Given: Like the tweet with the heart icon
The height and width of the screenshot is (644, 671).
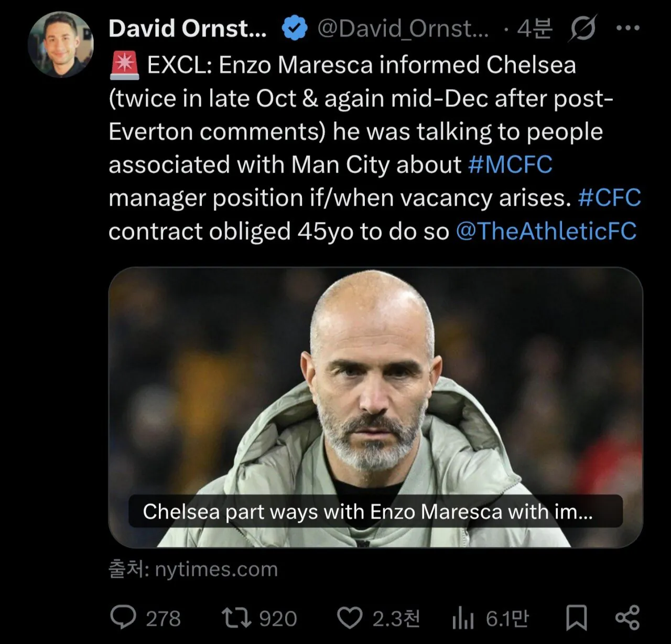Looking at the screenshot, I should pyautogui.click(x=349, y=618).
